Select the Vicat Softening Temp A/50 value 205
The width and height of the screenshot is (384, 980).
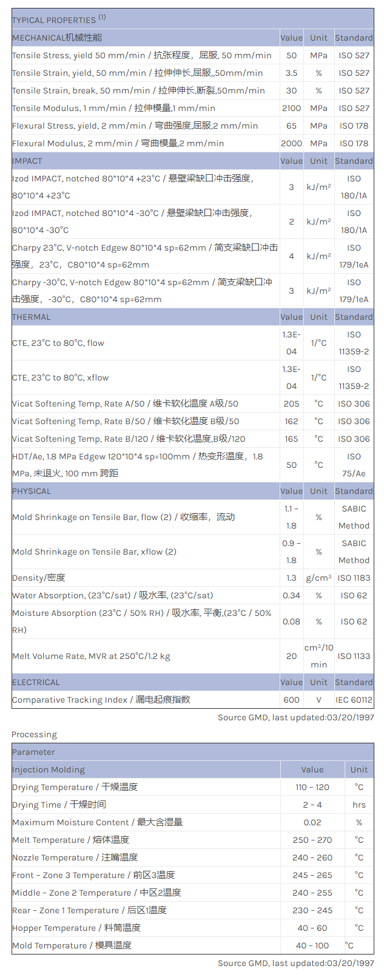[291, 404]
